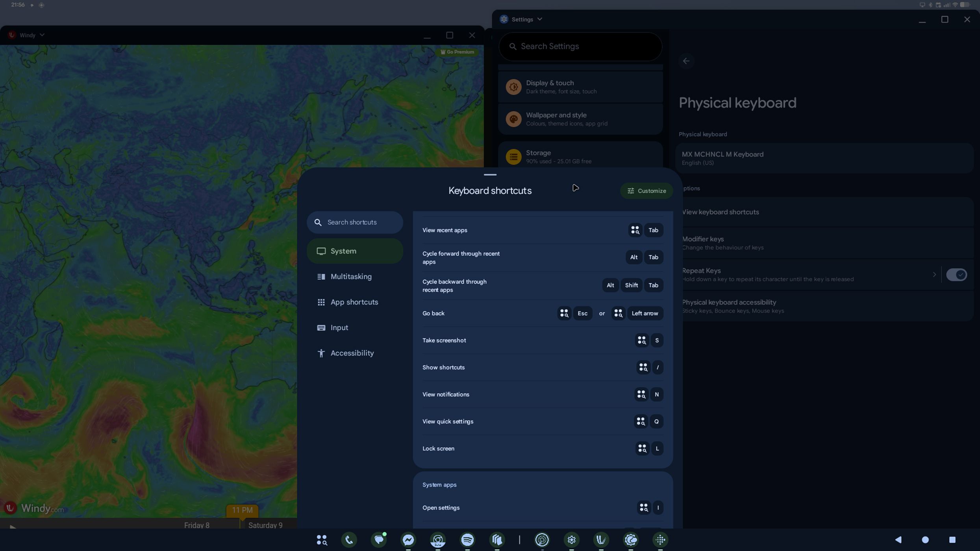Click the Storage settings icon
This screenshot has height=551, width=980.
click(x=513, y=157)
